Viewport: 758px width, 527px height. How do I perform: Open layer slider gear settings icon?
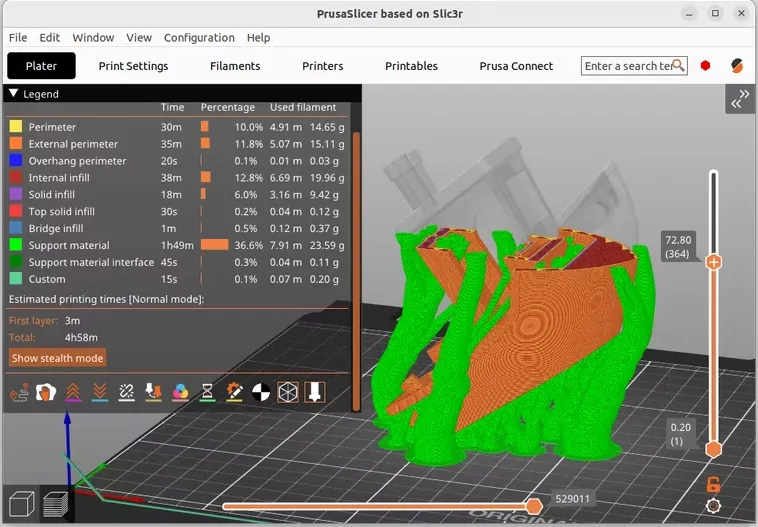(x=714, y=506)
